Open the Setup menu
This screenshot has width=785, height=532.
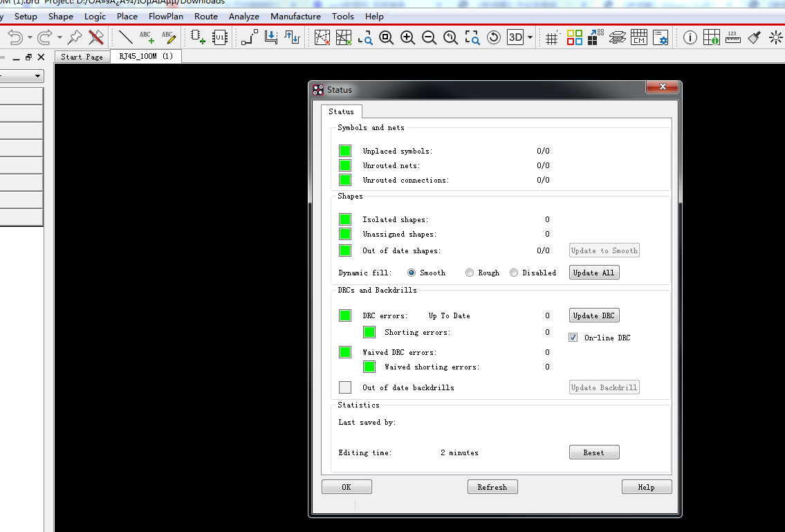(26, 17)
